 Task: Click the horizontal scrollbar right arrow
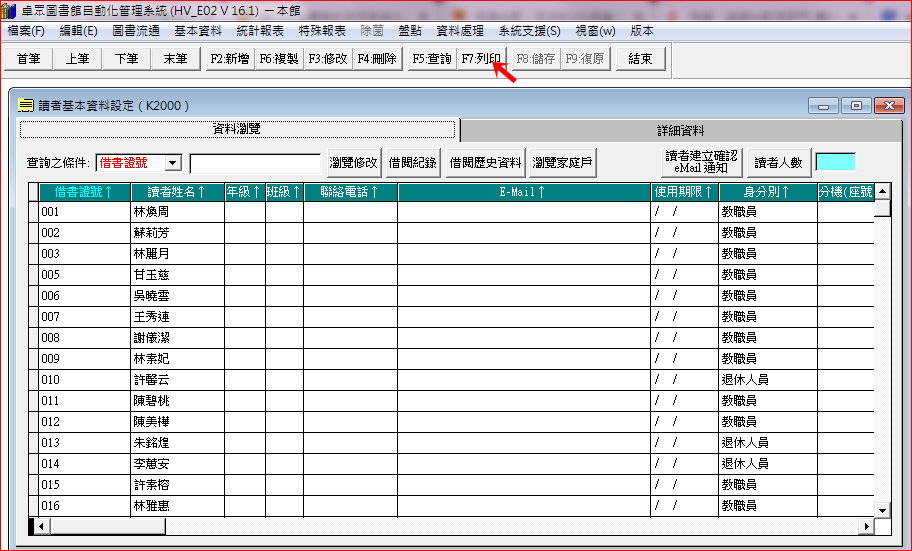pyautogui.click(x=867, y=526)
